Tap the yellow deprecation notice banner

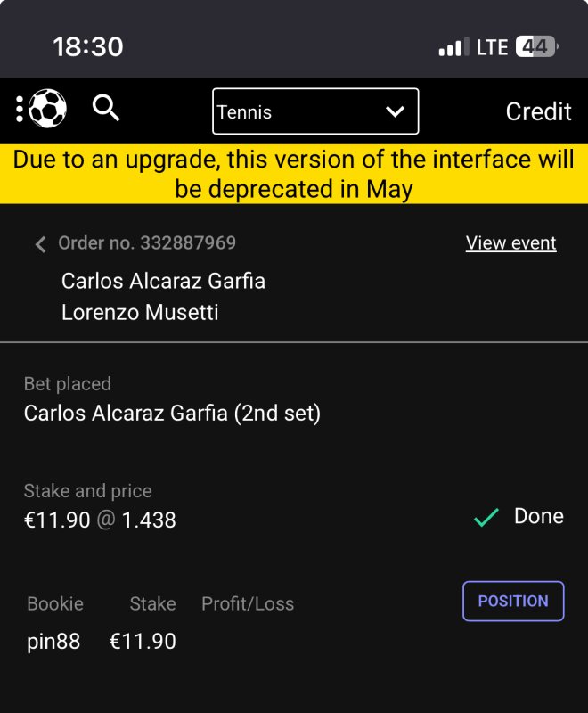click(294, 174)
